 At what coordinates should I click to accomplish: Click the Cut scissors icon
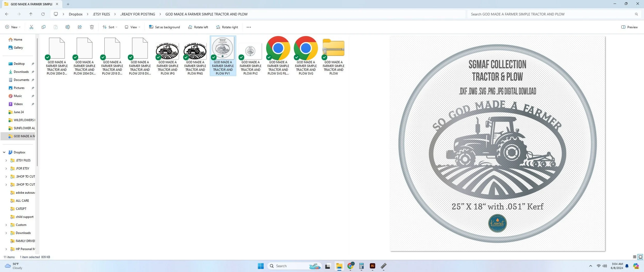click(31, 27)
